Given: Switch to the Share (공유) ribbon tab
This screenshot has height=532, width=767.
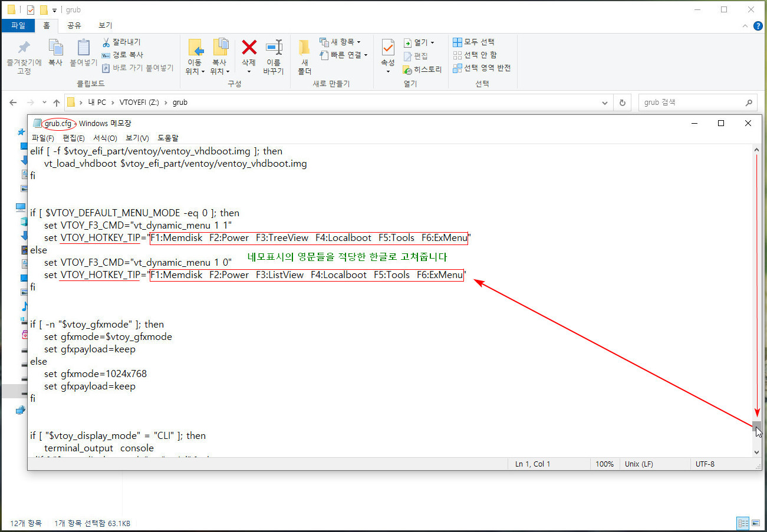Looking at the screenshot, I should pos(74,25).
